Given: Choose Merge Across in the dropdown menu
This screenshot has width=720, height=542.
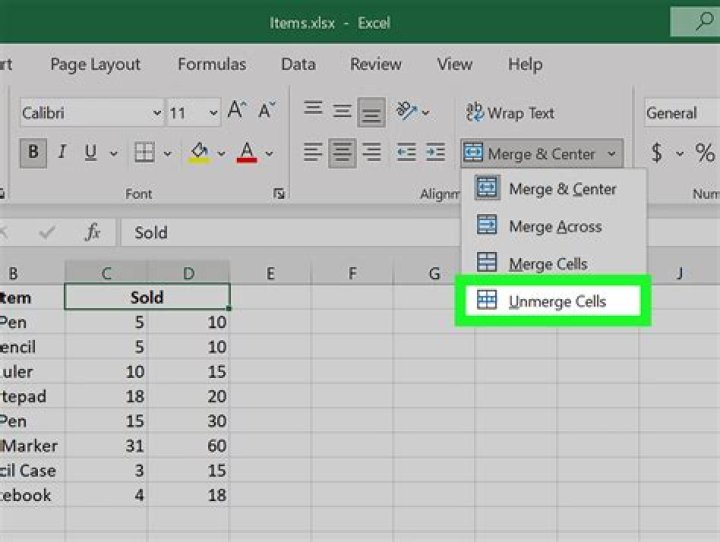Looking at the screenshot, I should pos(555,226).
